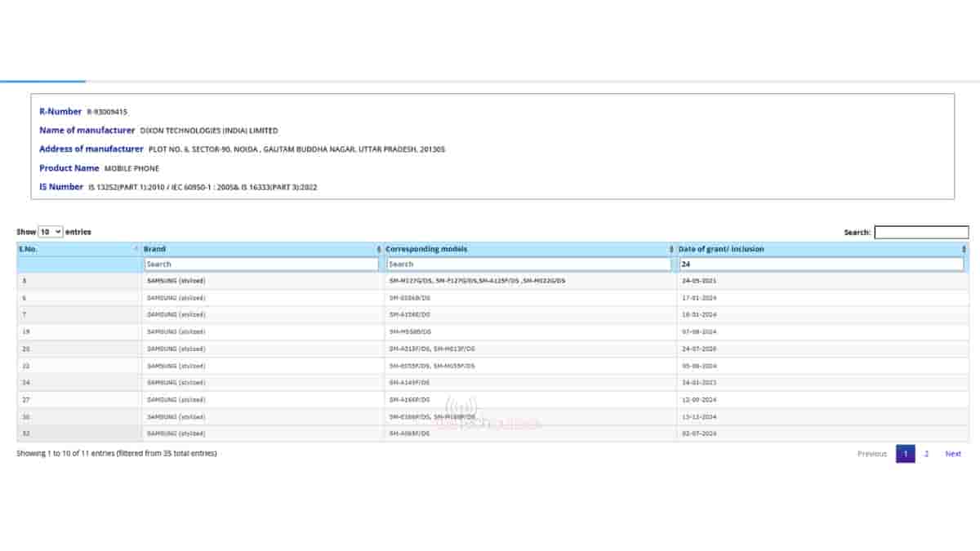Sort by Date of grant/ inclusion arrows
Image resolution: width=980 pixels, height=551 pixels.
(964, 249)
